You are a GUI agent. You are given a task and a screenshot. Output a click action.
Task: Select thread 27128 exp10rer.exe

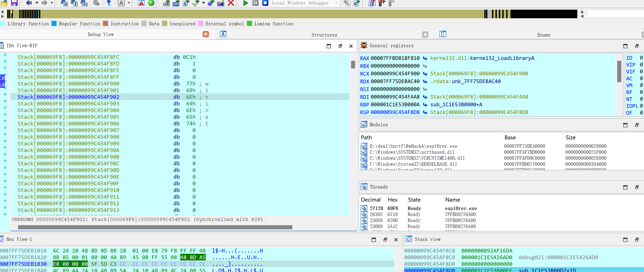(501, 208)
